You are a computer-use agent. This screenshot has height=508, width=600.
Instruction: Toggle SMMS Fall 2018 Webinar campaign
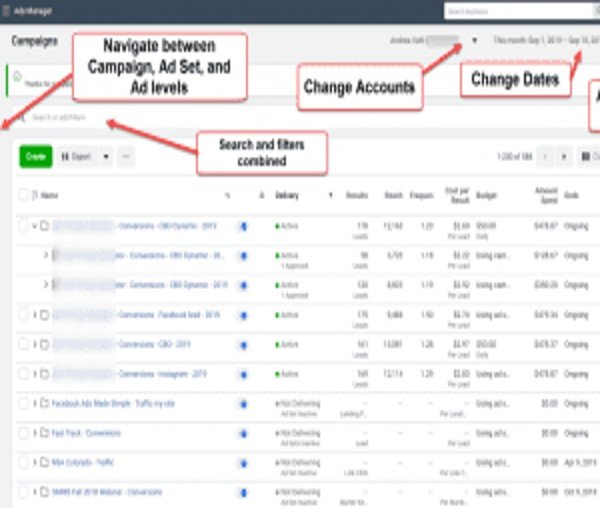tap(243, 493)
